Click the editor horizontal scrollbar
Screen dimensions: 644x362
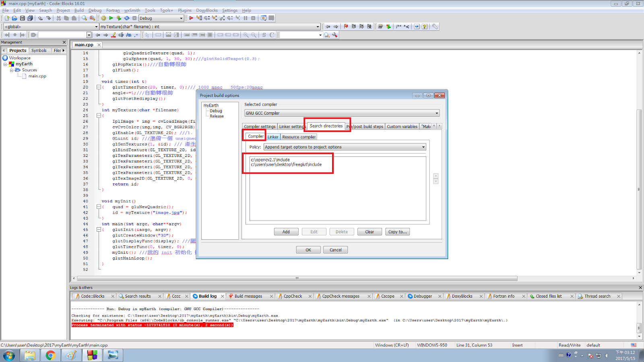297,278
